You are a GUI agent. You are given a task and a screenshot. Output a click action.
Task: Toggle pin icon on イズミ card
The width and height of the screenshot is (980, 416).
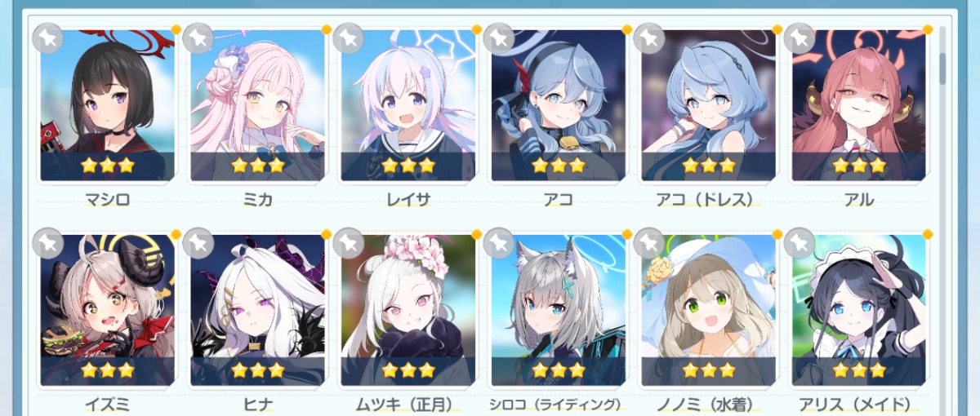pyautogui.click(x=47, y=243)
